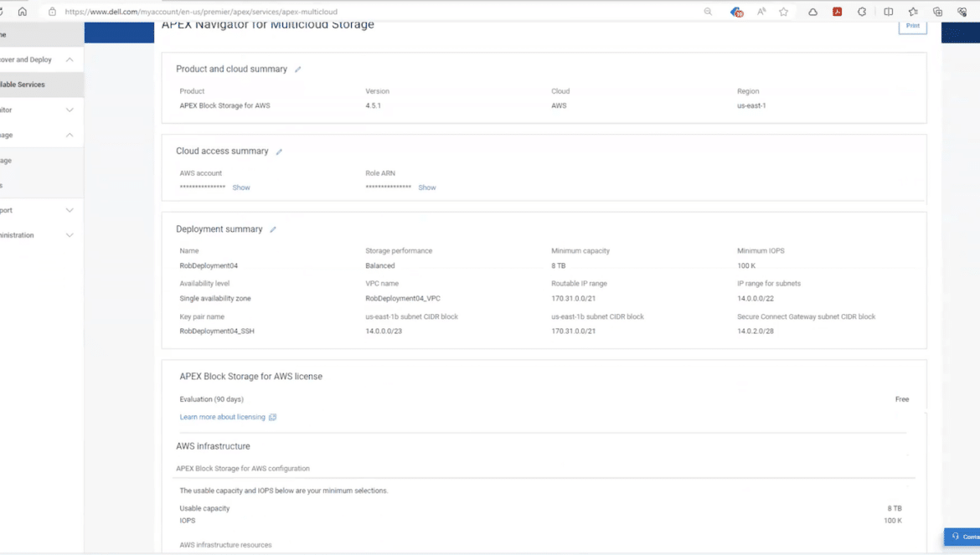Click the AWS infrastructure heading
The width and height of the screenshot is (980, 555).
tap(213, 446)
